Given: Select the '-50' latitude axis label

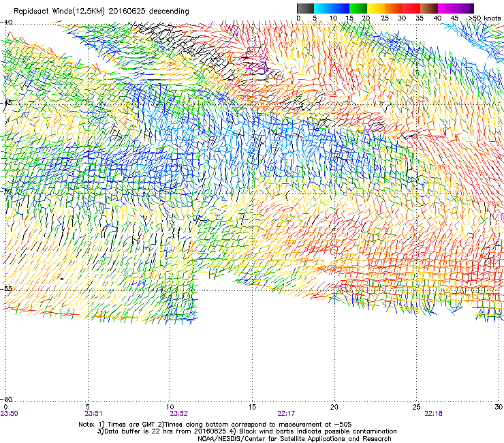Looking at the screenshot, I should pos(6,191).
